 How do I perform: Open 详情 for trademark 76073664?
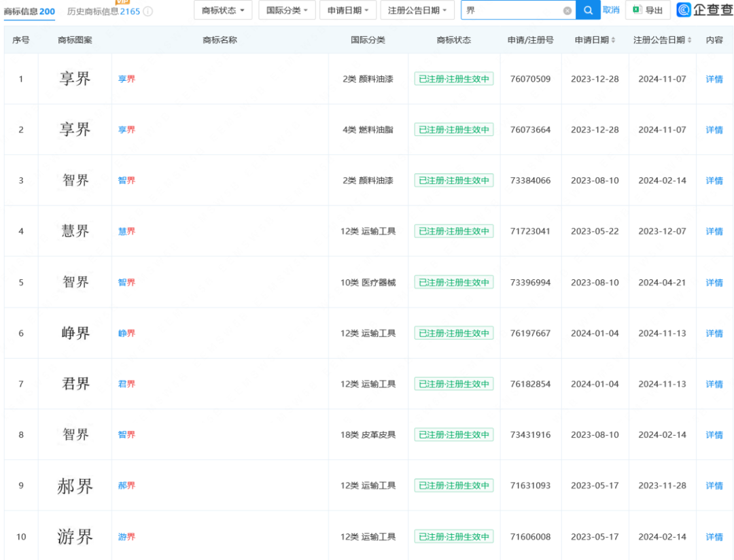pyautogui.click(x=714, y=130)
